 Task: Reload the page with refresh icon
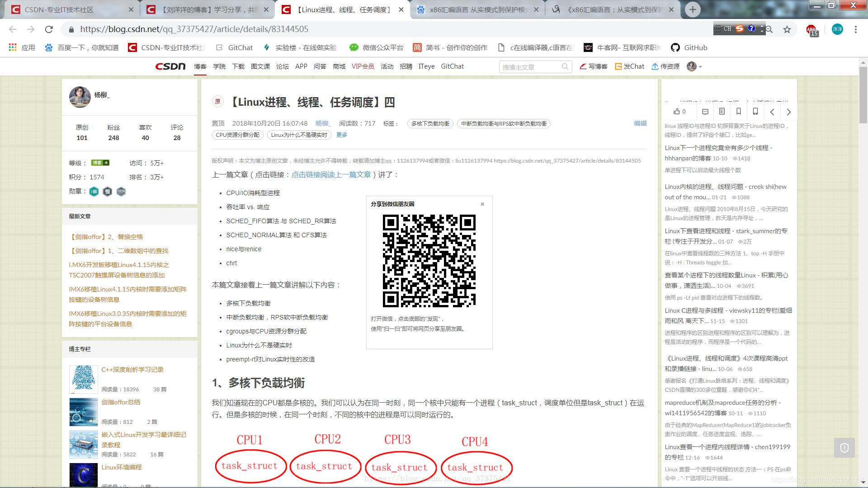(49, 29)
